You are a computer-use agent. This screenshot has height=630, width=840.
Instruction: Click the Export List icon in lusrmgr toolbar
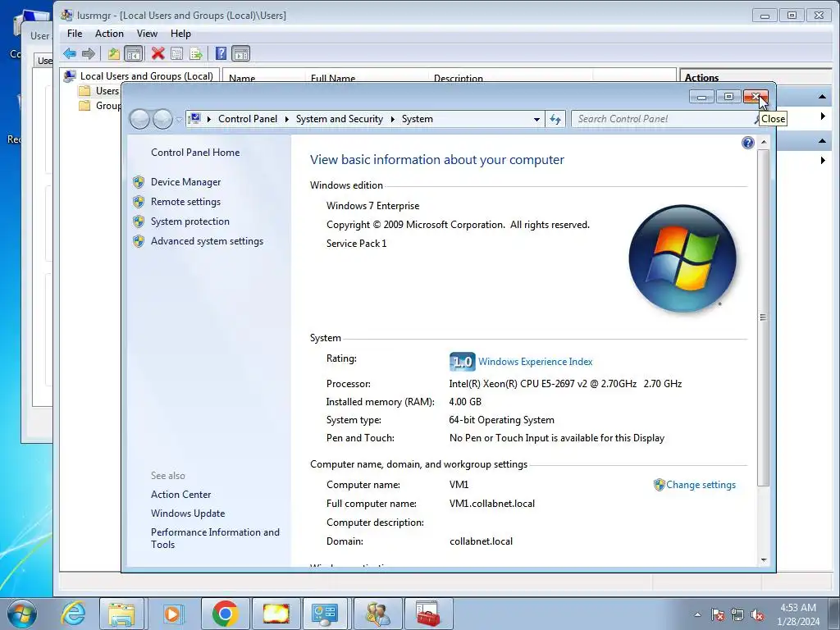195,53
